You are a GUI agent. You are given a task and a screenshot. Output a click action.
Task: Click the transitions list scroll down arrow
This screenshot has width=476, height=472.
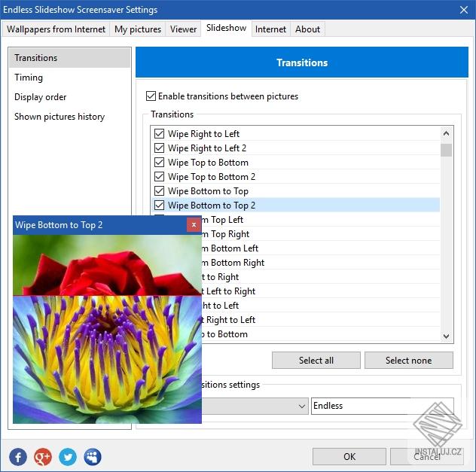[x=446, y=336]
